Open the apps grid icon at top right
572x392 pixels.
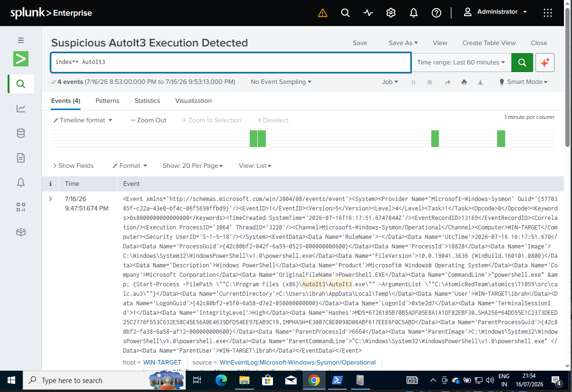(548, 13)
